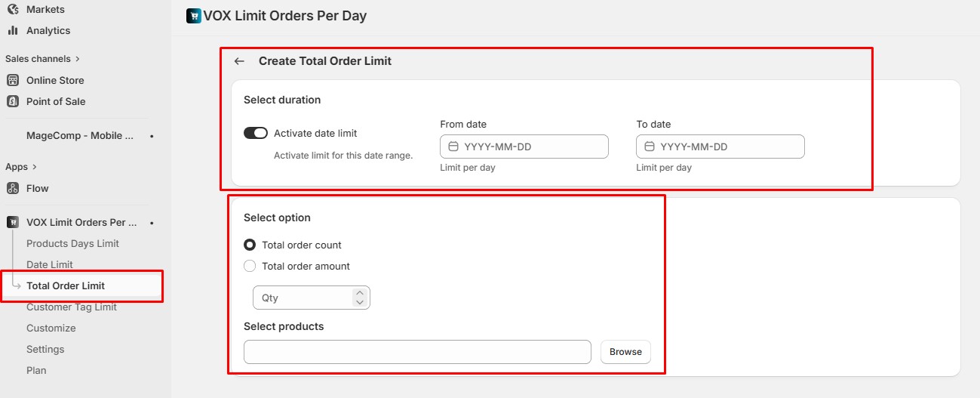This screenshot has width=980, height=398.
Task: Increase the Qty stepper value
Action: (360, 293)
